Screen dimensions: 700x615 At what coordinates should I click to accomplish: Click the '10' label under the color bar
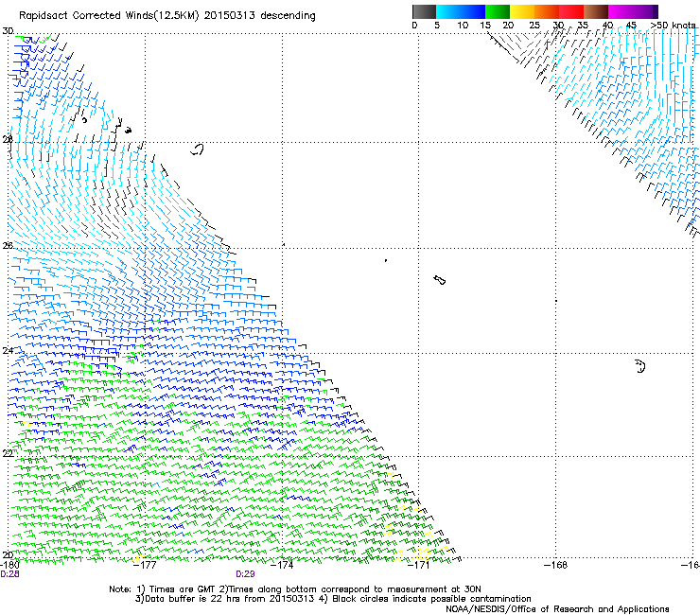(x=463, y=26)
